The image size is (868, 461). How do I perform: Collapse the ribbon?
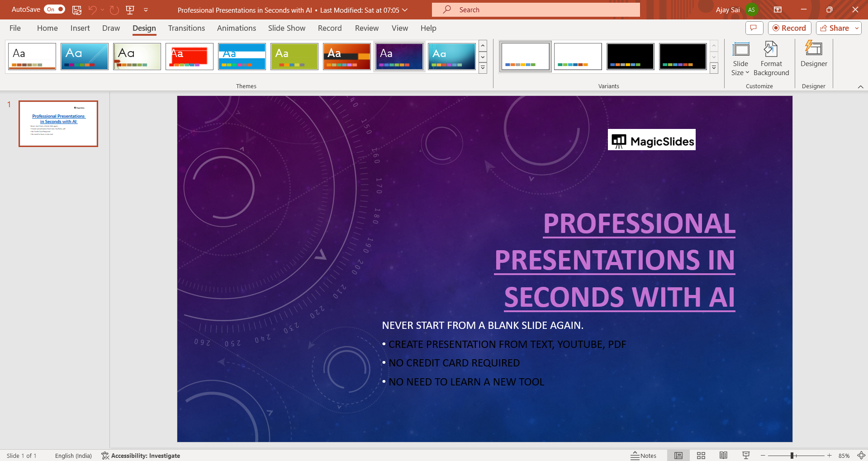(x=860, y=86)
